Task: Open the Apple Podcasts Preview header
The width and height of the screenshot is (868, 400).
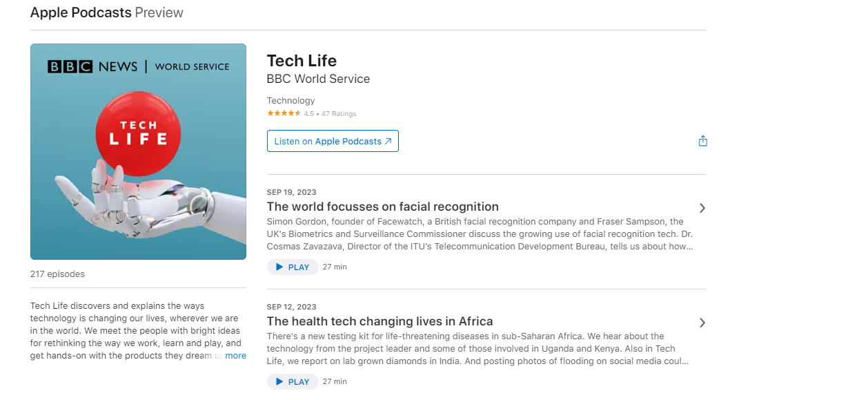Action: (80, 12)
